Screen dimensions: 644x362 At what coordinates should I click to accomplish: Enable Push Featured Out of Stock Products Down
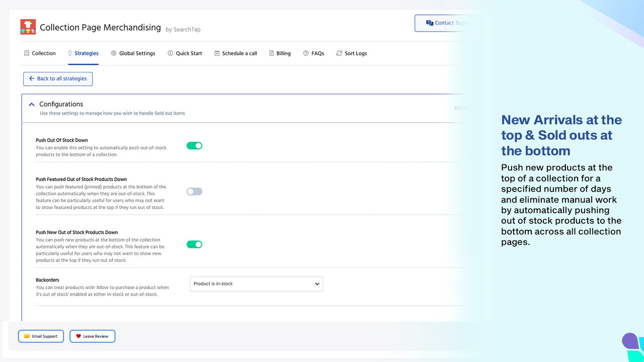point(194,192)
